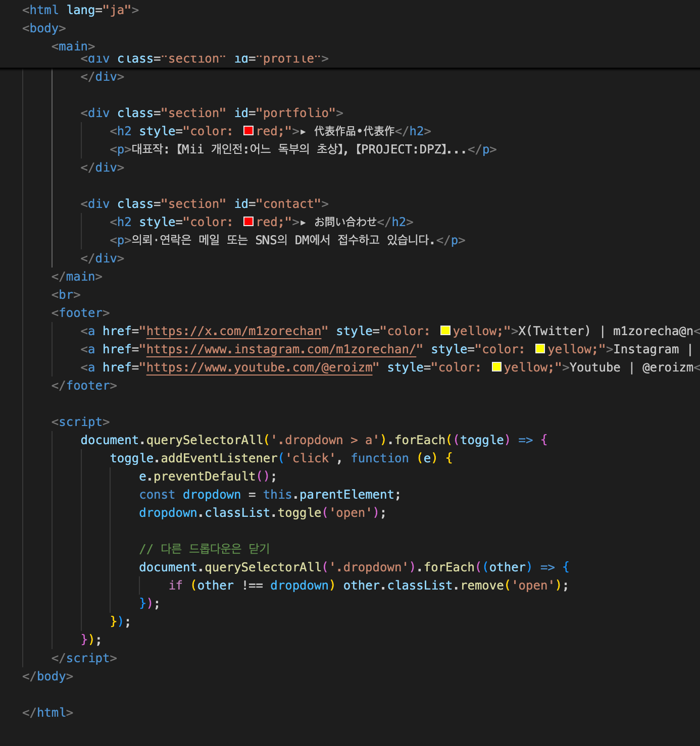Open the red color swatch in the contact heading
Image resolution: width=700 pixels, height=746 pixels.
point(248,222)
